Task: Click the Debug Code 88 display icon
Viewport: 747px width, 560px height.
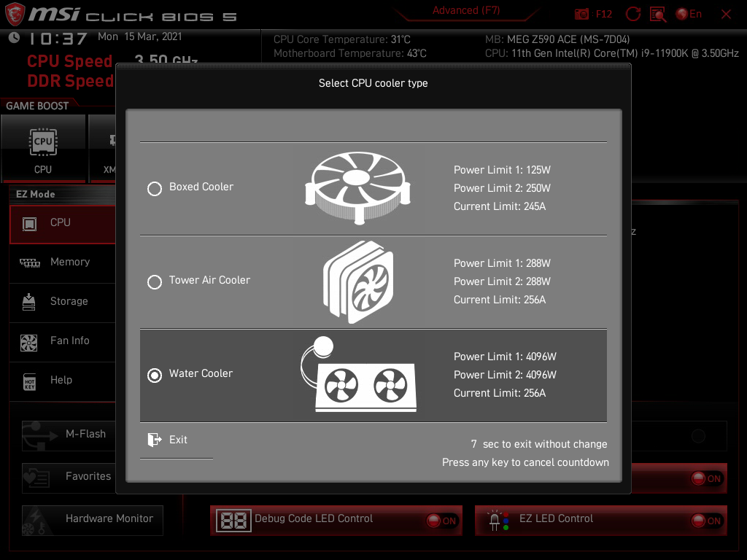Action: (233, 521)
